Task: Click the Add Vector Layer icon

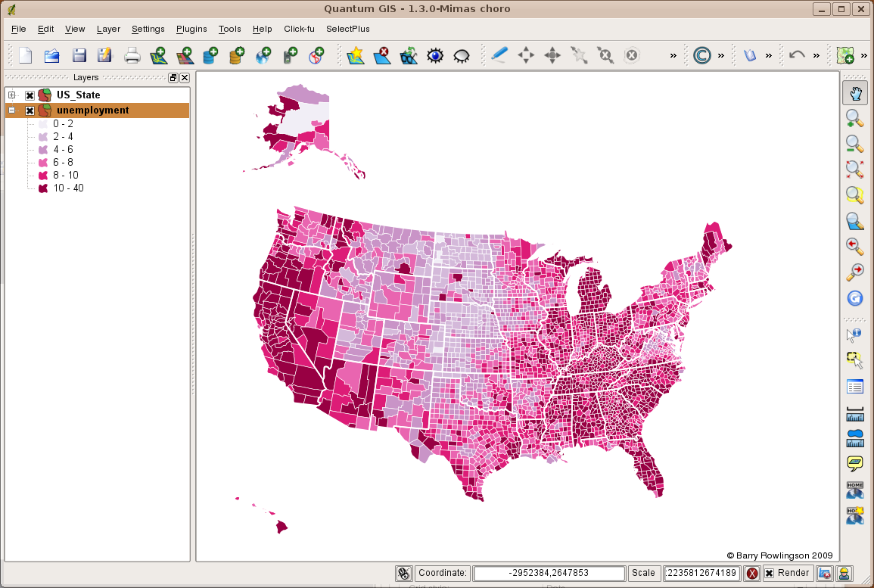Action: pos(160,55)
